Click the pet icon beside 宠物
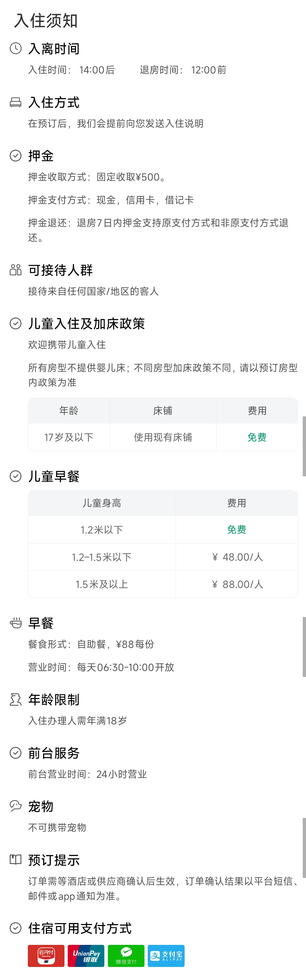Screen dimensions: 306x980 [x=15, y=806]
